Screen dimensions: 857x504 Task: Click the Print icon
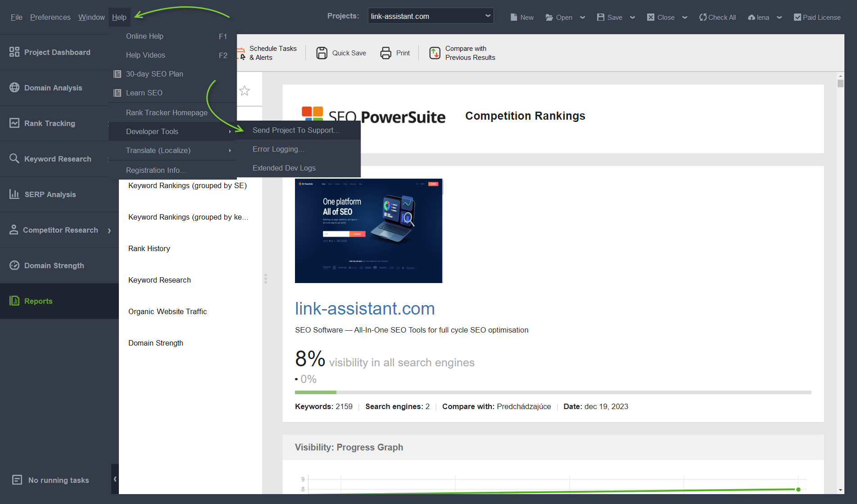[385, 53]
